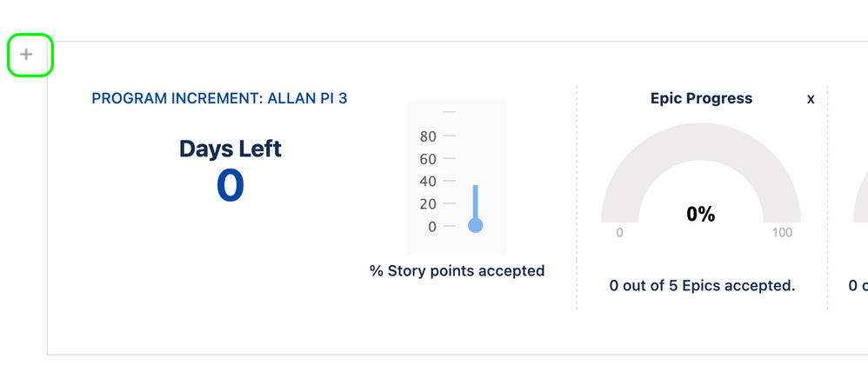This screenshot has height=385, width=868.
Task: Click the gauge's 0 minimum label
Action: pyautogui.click(x=619, y=233)
